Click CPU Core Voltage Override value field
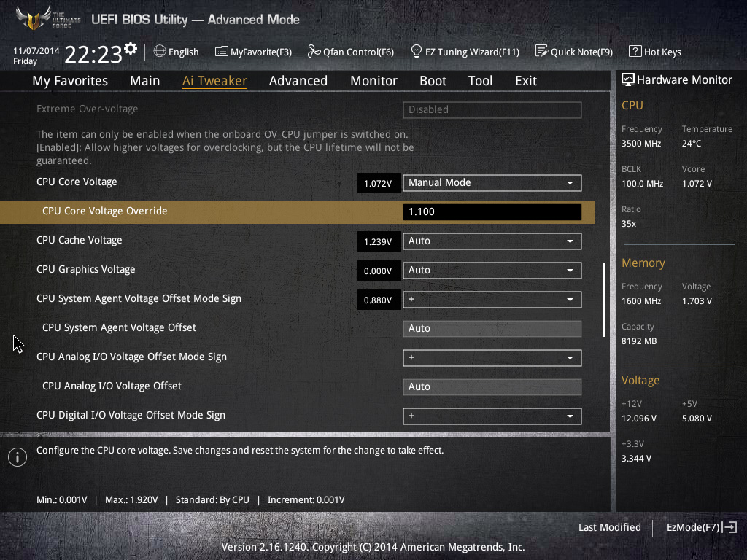 point(492,212)
